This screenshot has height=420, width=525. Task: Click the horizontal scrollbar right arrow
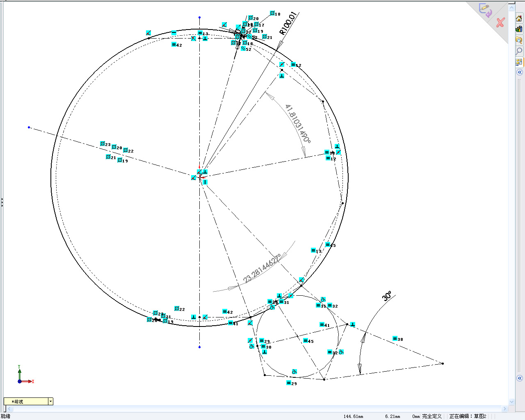pos(505,409)
